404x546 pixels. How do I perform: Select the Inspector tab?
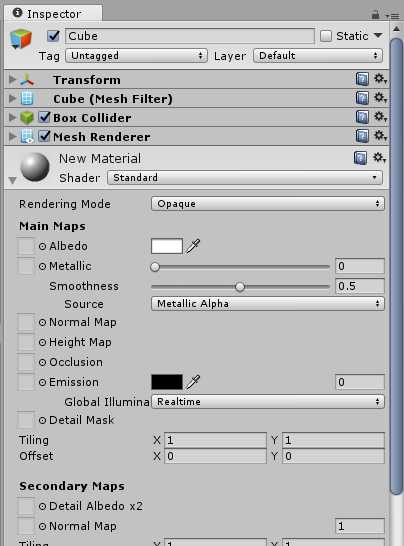(x=53, y=14)
